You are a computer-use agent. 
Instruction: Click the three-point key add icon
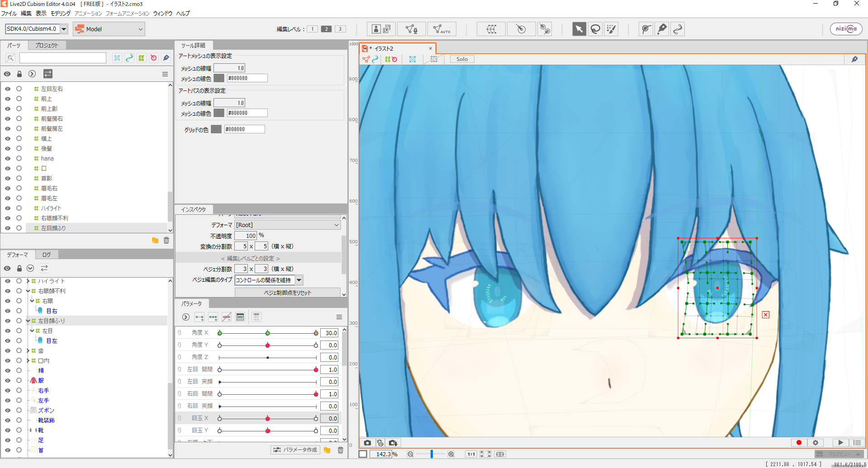pyautogui.click(x=213, y=317)
